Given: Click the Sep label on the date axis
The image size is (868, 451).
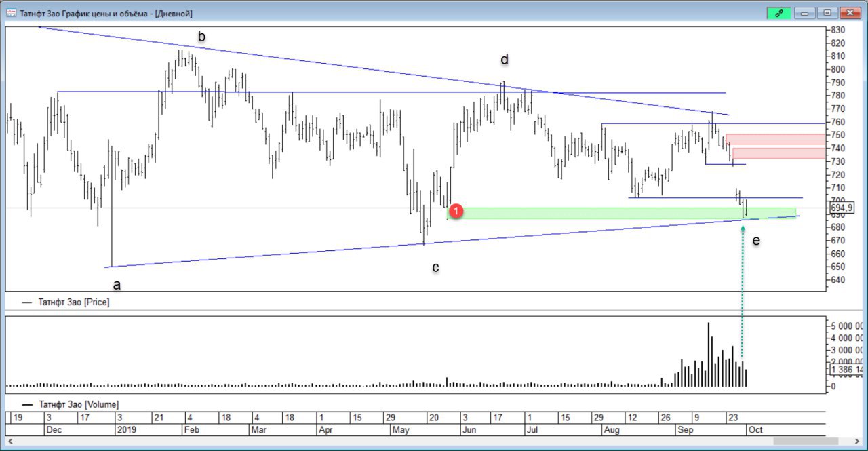Looking at the screenshot, I should (x=686, y=430).
